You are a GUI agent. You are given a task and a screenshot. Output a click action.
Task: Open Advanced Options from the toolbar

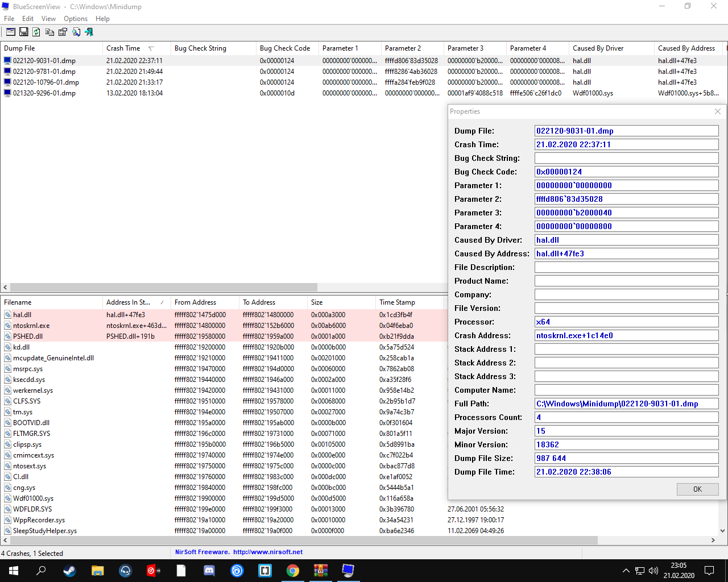(10, 32)
